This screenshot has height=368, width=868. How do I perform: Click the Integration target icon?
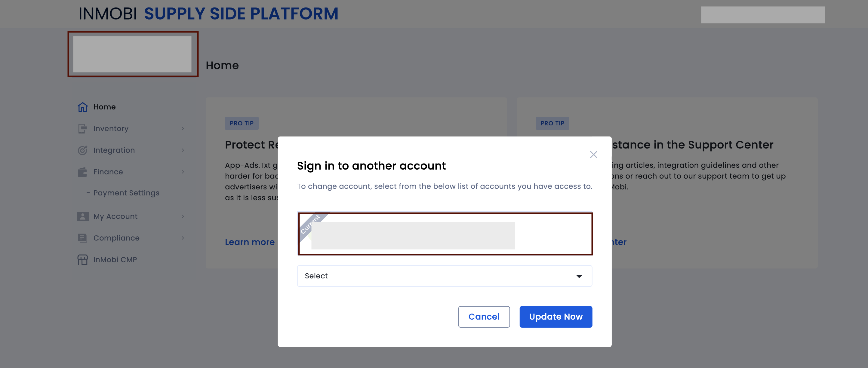[x=82, y=150]
